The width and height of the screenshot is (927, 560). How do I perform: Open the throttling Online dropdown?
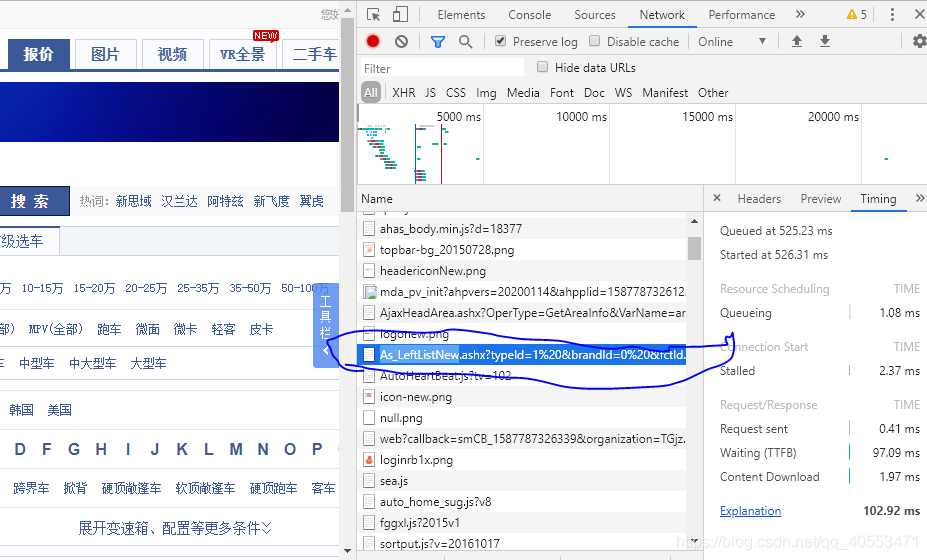click(x=732, y=41)
